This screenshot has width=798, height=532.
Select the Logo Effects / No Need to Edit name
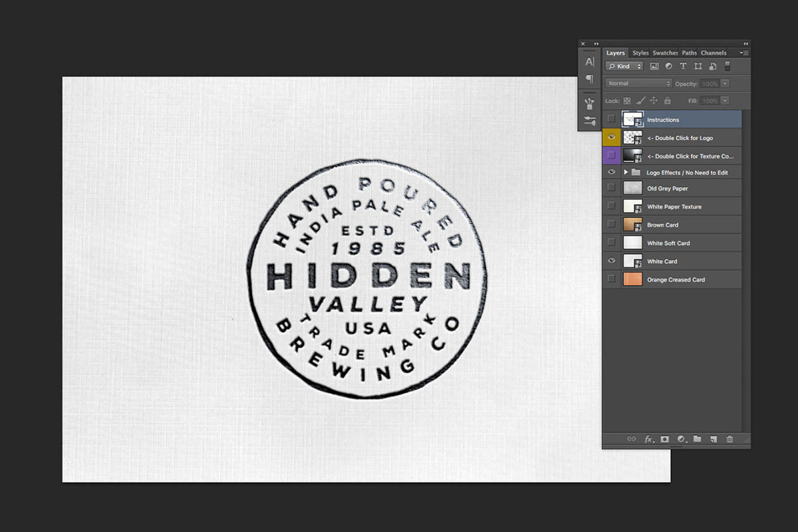(687, 173)
